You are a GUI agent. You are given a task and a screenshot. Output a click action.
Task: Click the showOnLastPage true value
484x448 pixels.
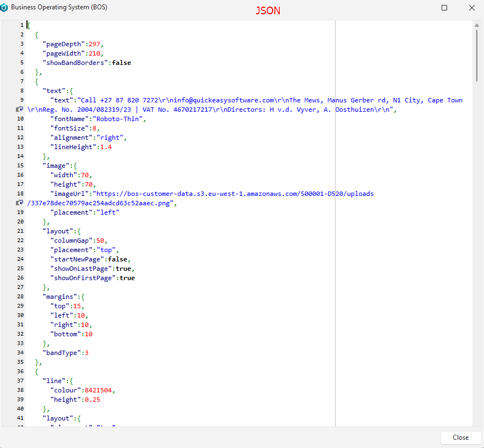click(x=124, y=269)
